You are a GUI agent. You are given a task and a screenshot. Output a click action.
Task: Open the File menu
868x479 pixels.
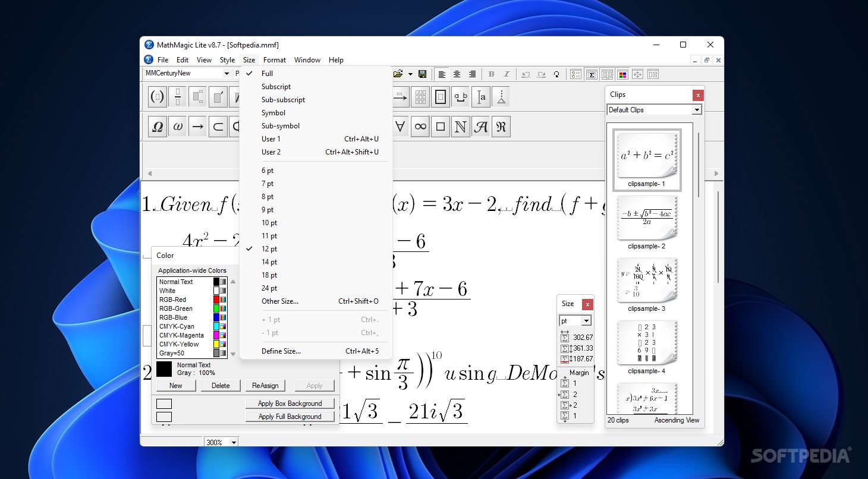pyautogui.click(x=163, y=60)
